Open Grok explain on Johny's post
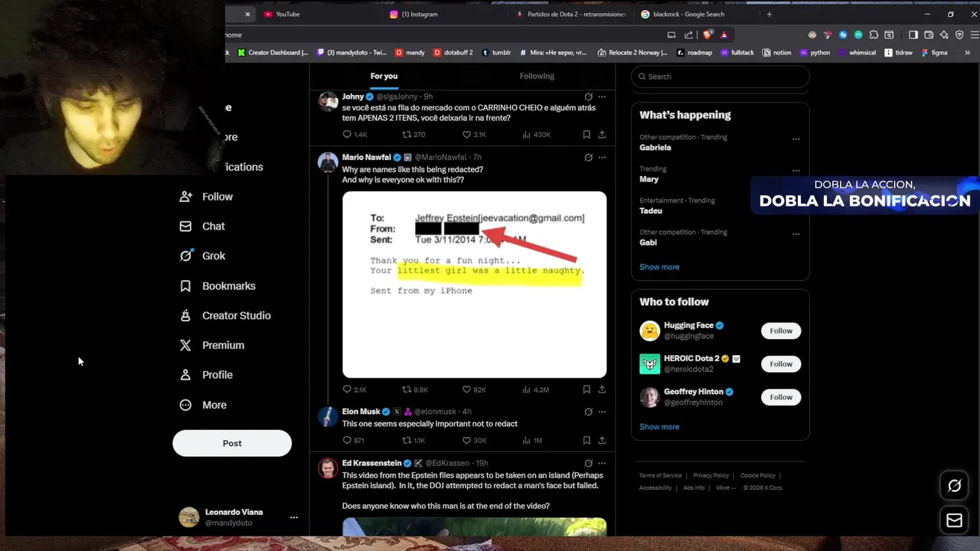The image size is (980, 551). point(588,96)
